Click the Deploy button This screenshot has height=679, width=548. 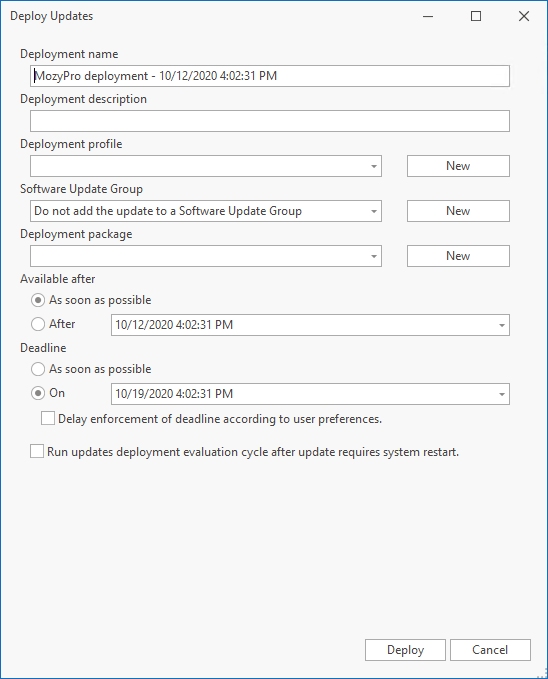[x=405, y=650]
